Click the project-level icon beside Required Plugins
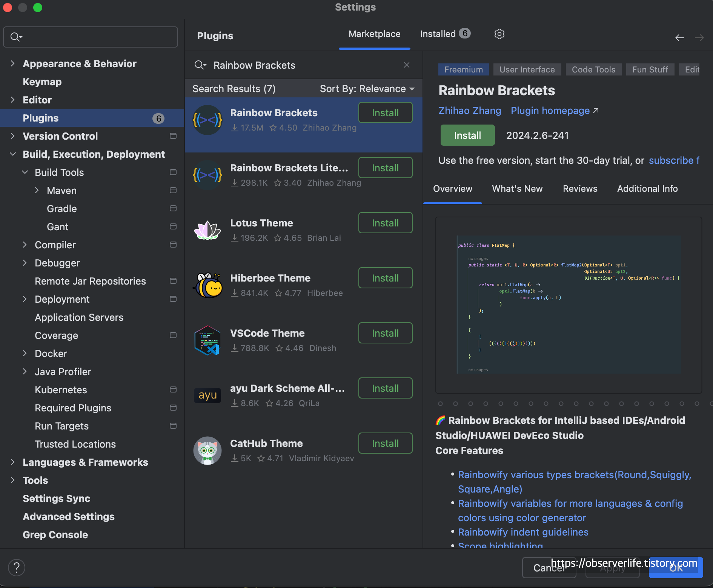This screenshot has width=713, height=588. 173,408
